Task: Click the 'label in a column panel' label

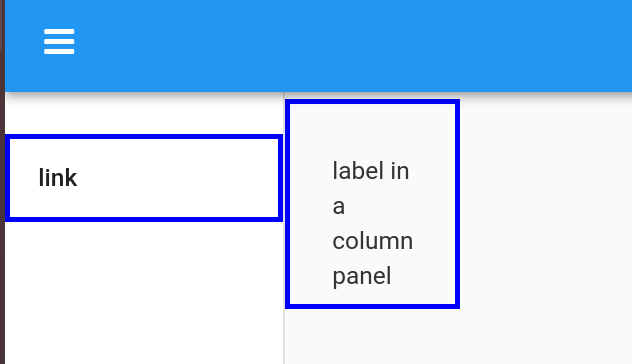Action: tap(372, 223)
